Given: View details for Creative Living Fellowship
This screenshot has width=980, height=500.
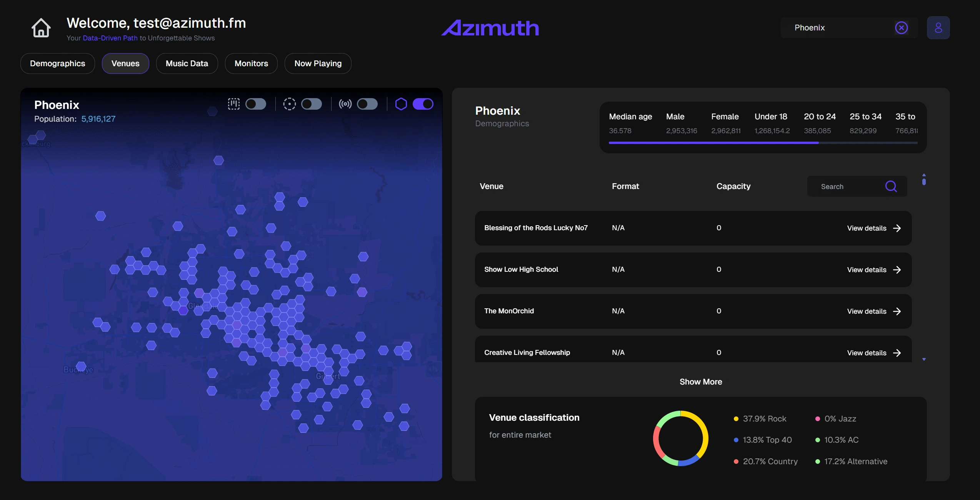Looking at the screenshot, I should pos(874,353).
